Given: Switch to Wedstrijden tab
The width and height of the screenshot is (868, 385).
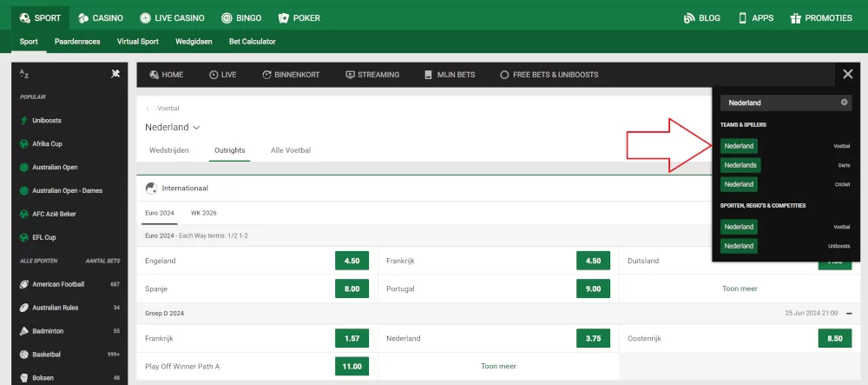Looking at the screenshot, I should [x=169, y=150].
